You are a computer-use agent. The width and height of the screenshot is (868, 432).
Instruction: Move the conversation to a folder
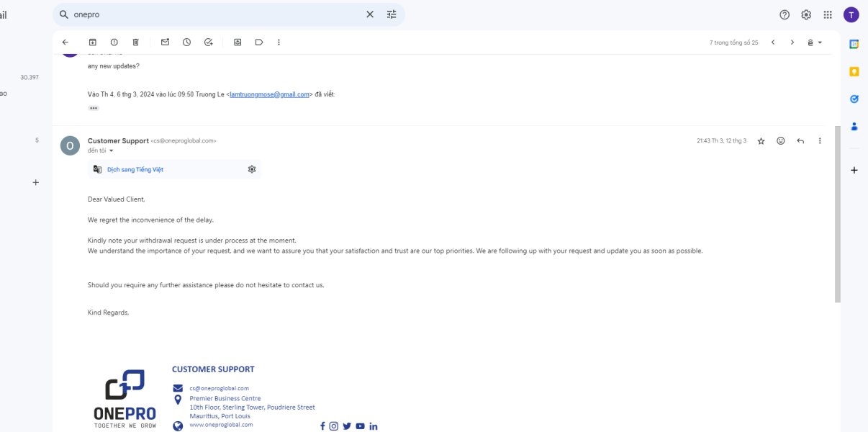coord(238,42)
